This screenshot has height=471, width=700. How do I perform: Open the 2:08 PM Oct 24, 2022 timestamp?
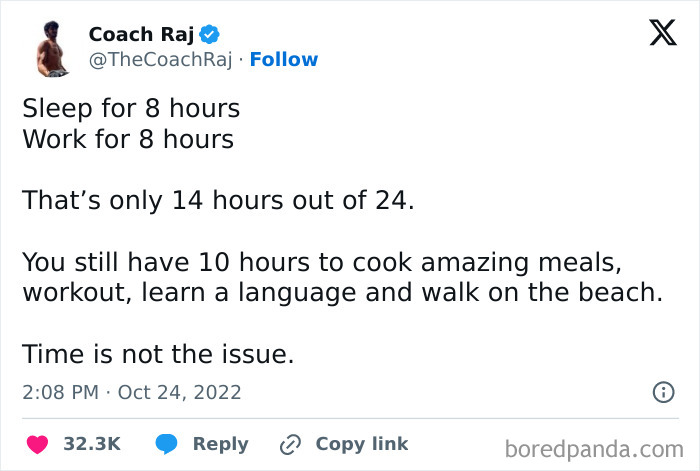click(x=132, y=392)
